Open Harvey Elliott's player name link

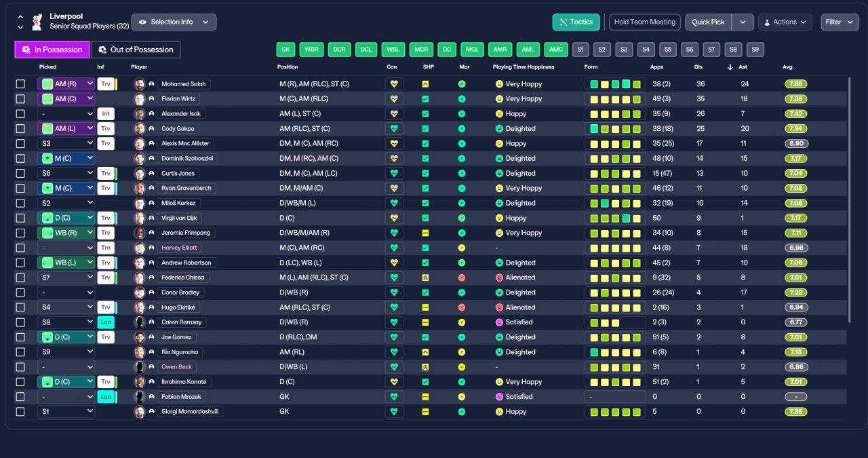click(x=180, y=248)
